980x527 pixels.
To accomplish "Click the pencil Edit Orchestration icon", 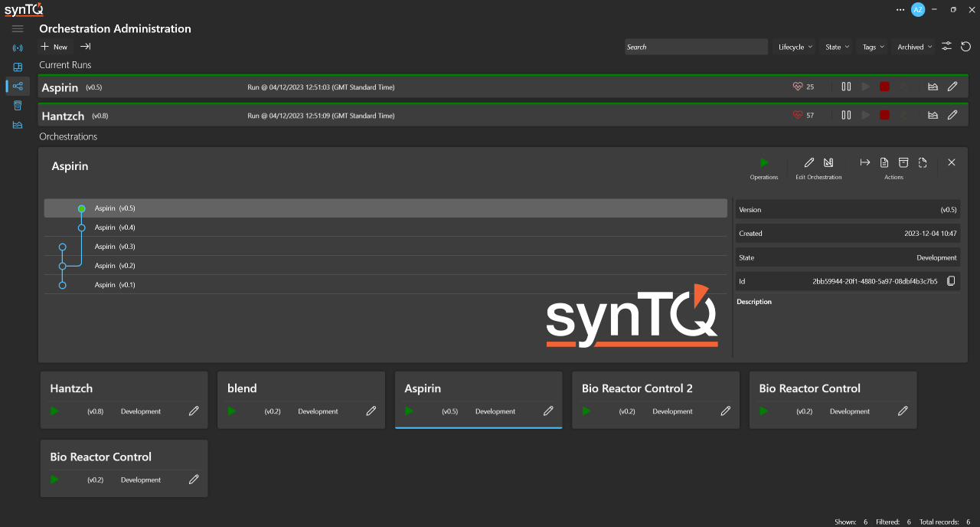I will pos(809,162).
